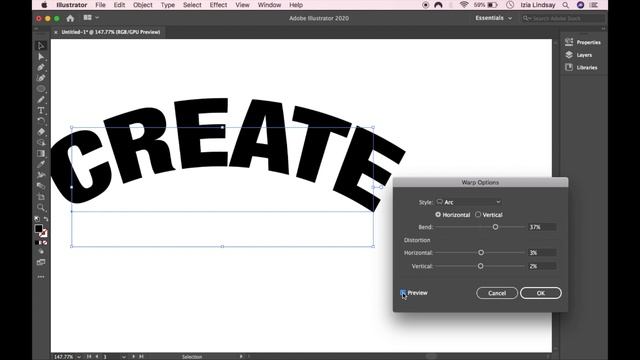Screen dimensions: 640x360
Task: Go to the next artboard
Action: [133, 357]
